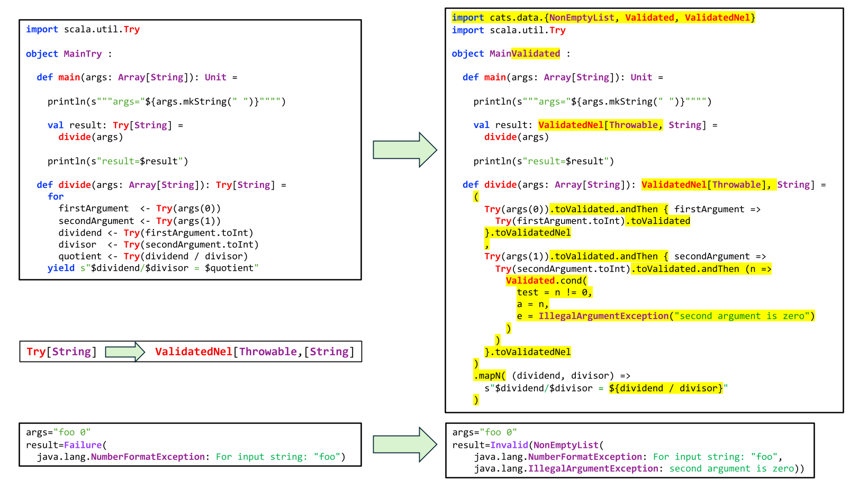This screenshot has height=488, width=868.
Task: Click the "for" keyword in MainTry
Action: pyautogui.click(x=56, y=196)
